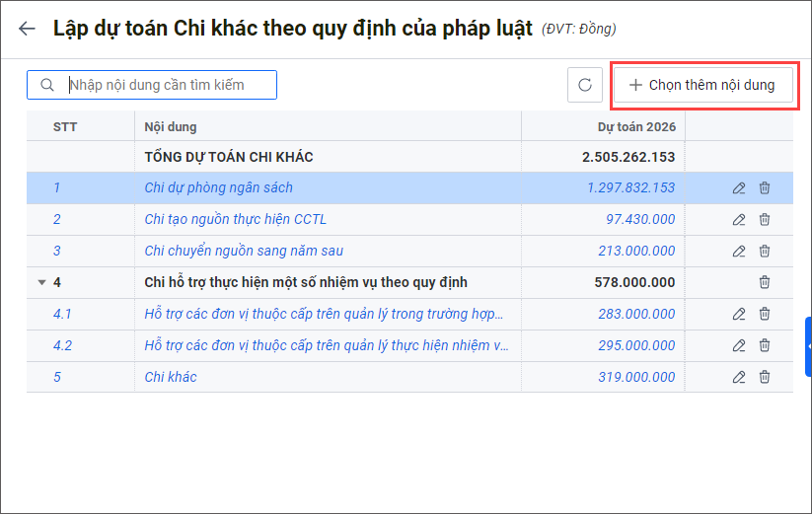
Task: Delete row 4 'Chi hỗ trợ thực hiện' group
Action: (765, 282)
